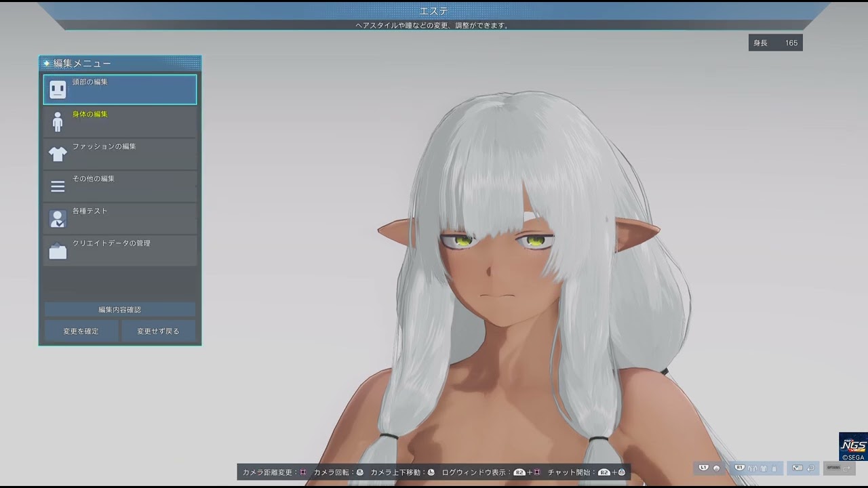Click the ログウィンドウ表示 hint text
This screenshot has width=868, height=488.
pos(474,472)
